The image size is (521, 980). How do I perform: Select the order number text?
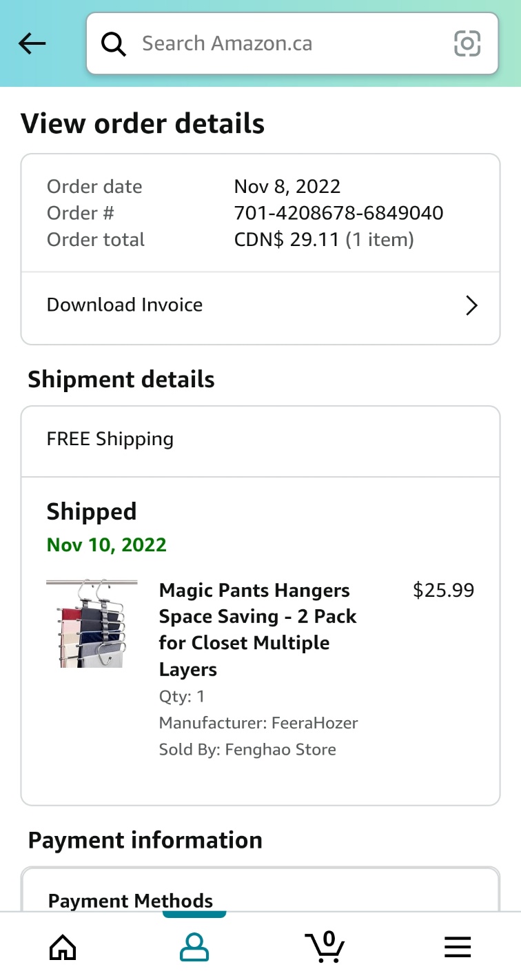[x=338, y=213]
